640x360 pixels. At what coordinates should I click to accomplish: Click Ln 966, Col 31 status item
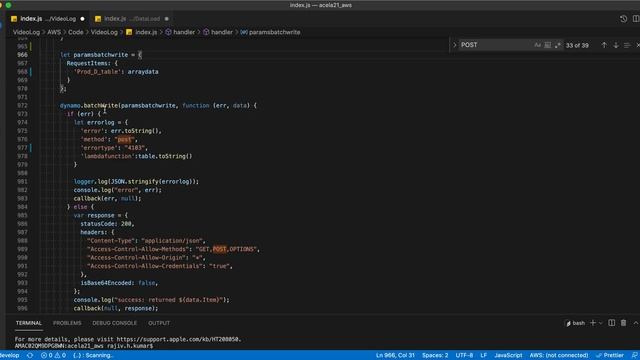(395, 356)
